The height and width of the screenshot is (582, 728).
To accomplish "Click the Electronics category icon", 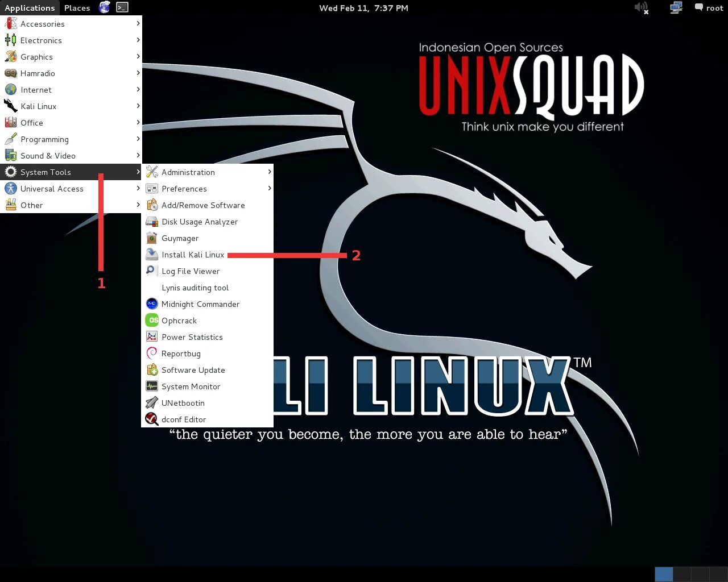I will click(11, 40).
